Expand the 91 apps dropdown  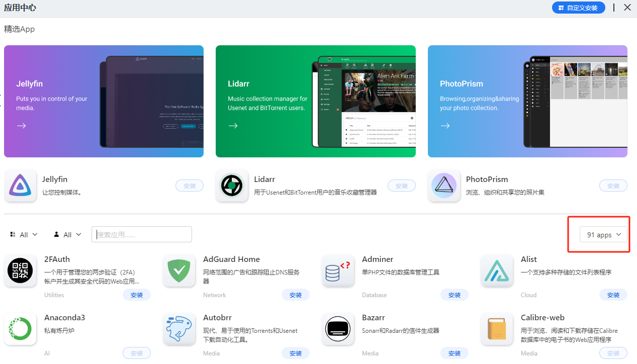click(604, 235)
